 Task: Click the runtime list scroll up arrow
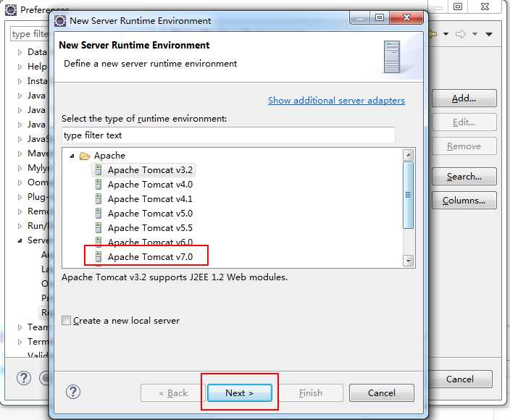(408, 155)
